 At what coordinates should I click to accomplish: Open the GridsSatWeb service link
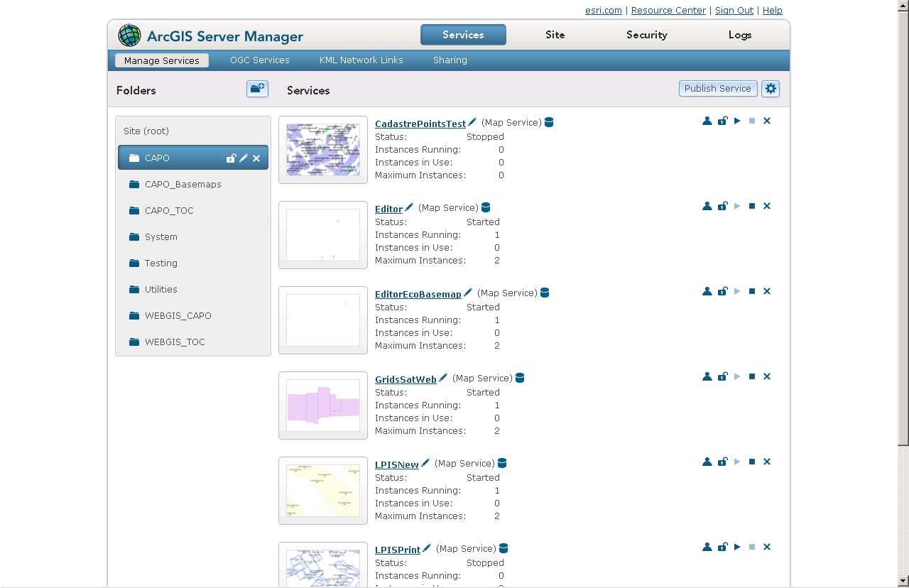point(405,379)
